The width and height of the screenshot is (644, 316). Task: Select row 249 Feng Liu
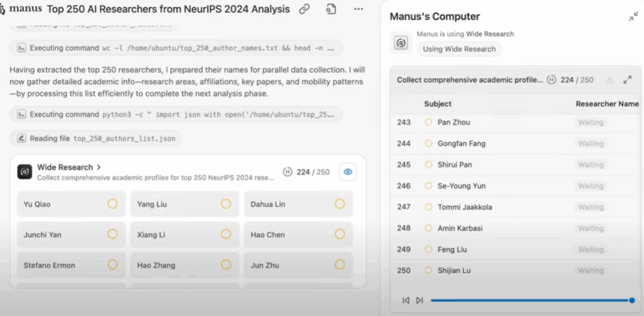click(x=516, y=249)
